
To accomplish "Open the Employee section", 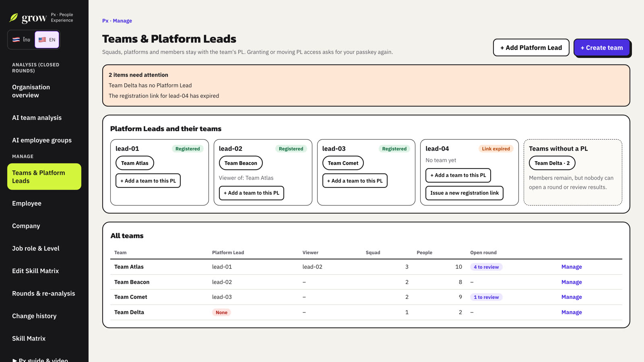I will pos(44,204).
